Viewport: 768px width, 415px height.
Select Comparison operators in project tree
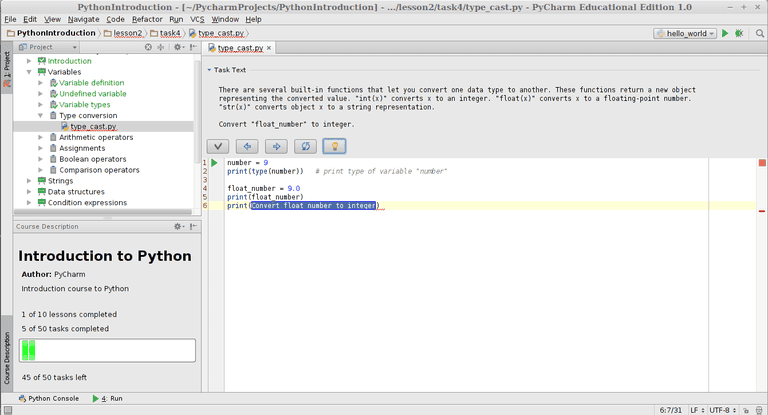[x=99, y=170]
